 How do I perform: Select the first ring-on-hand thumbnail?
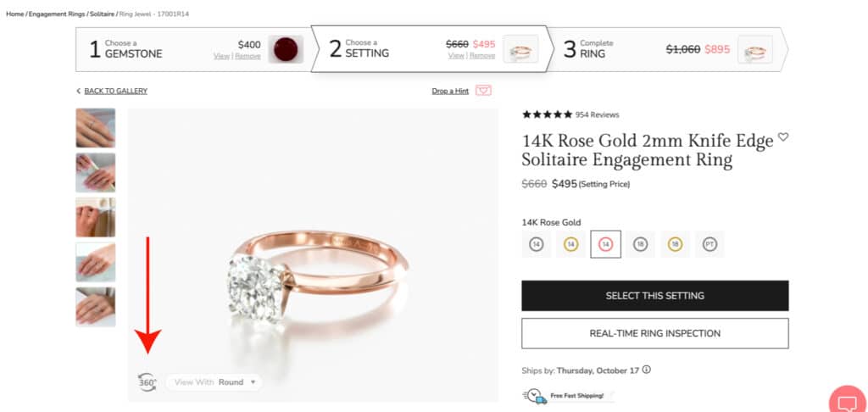95,128
